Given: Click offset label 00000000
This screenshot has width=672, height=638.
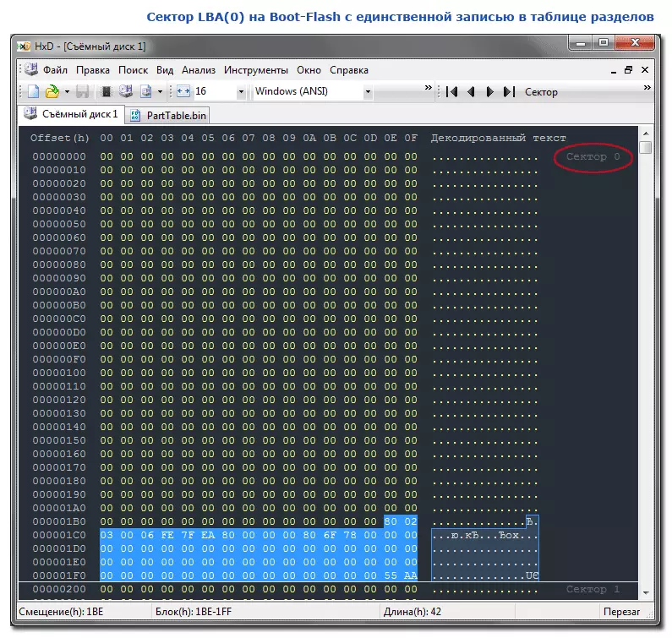Looking at the screenshot, I should [59, 156].
